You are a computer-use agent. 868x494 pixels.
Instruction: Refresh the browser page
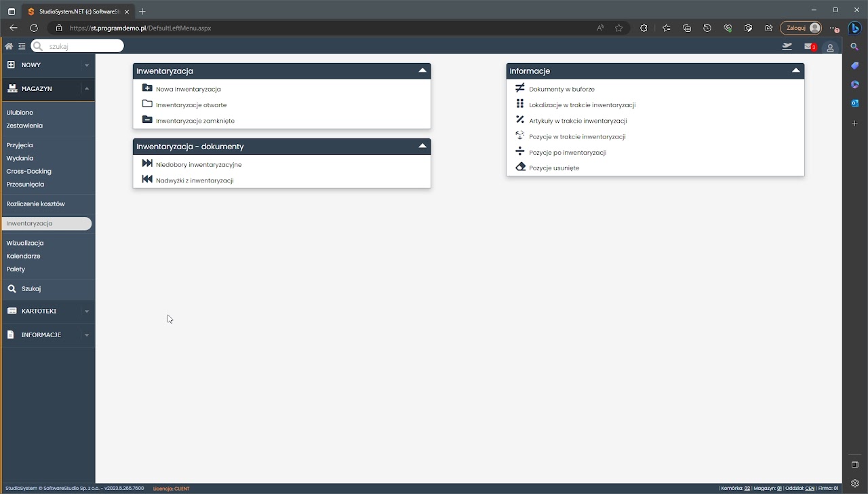(x=34, y=28)
